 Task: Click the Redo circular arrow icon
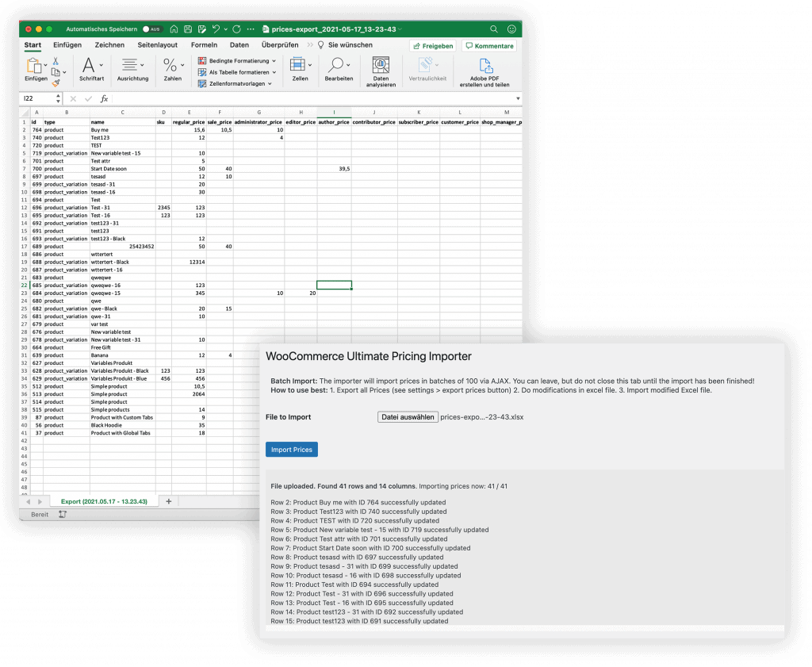click(236, 29)
